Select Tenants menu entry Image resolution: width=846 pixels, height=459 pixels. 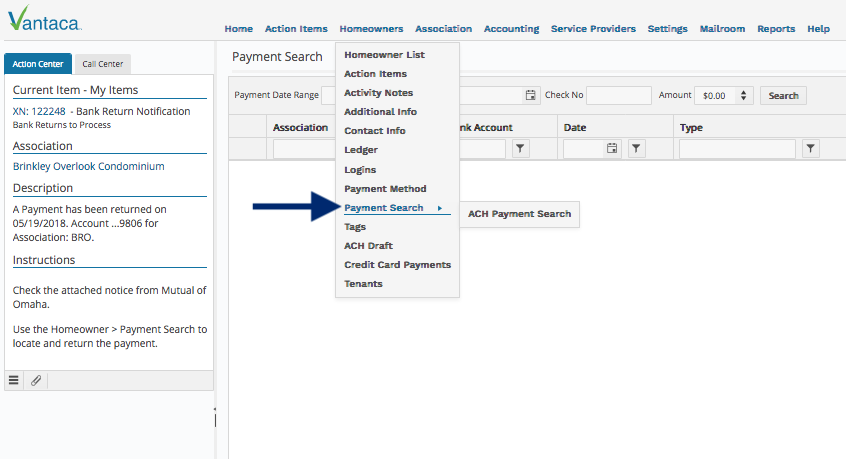coord(363,283)
